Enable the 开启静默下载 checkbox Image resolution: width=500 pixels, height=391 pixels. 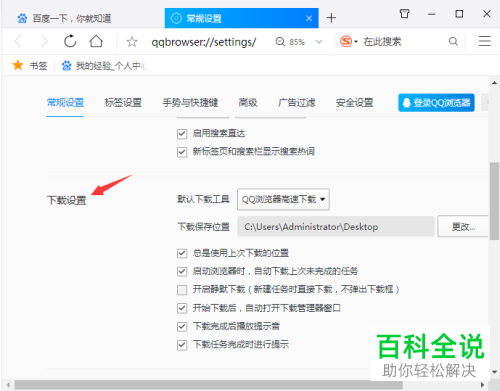tap(182, 290)
